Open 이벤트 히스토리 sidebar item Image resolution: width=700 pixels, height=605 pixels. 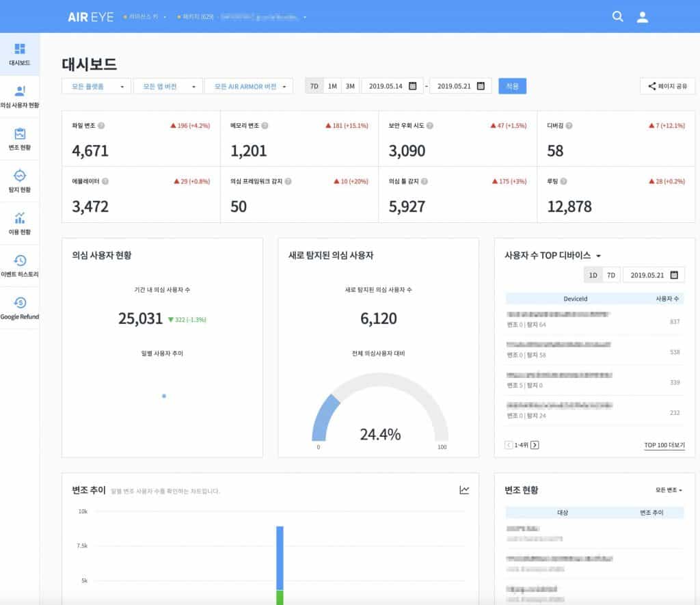(x=20, y=266)
